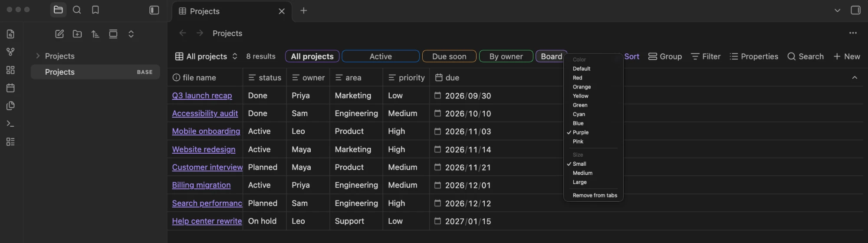868x243 pixels.
Task: Switch to Due soon view tab
Action: click(449, 56)
